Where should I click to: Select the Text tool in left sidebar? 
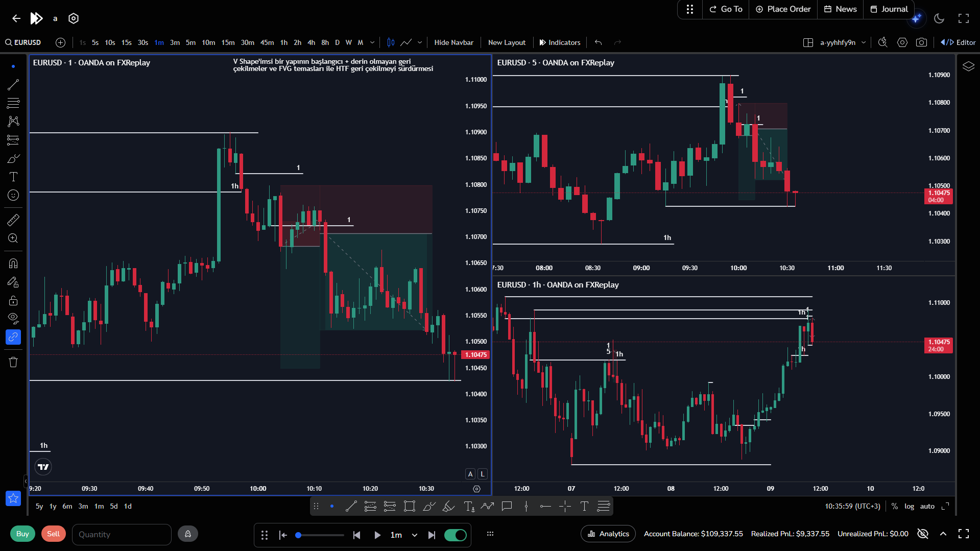tap(13, 177)
